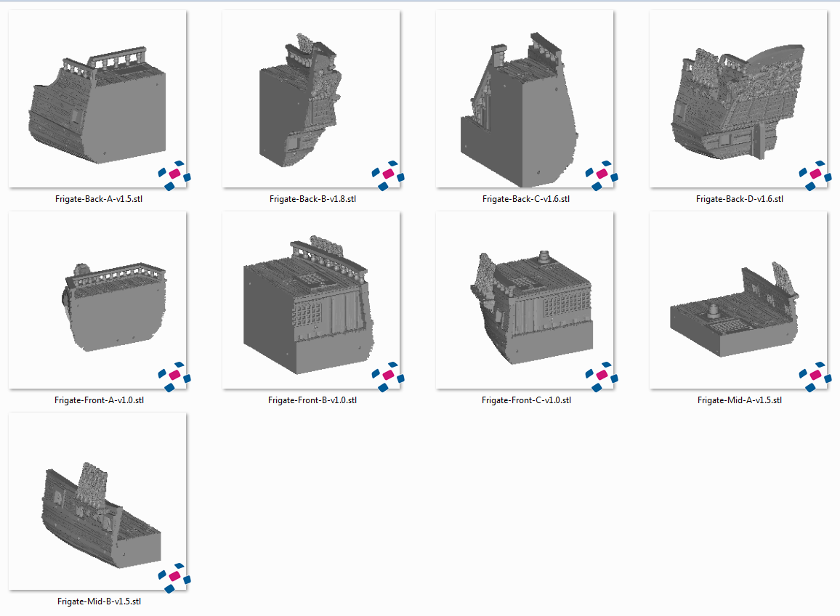Select the Frigate-Back-D-v1.6.stl thumbnail
Viewport: 840px width, 616px height.
(738, 99)
